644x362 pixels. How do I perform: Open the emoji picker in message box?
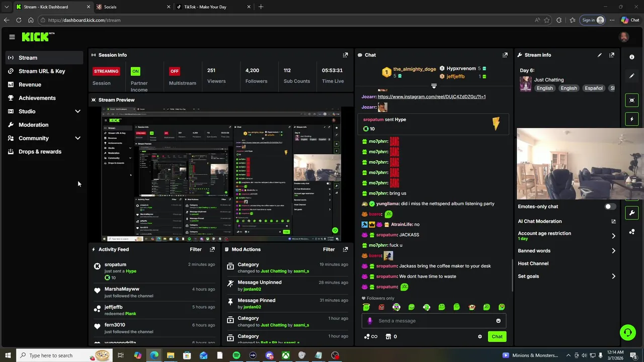499,321
